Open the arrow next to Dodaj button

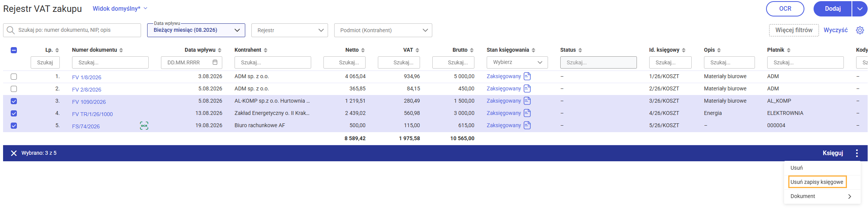coord(860,9)
